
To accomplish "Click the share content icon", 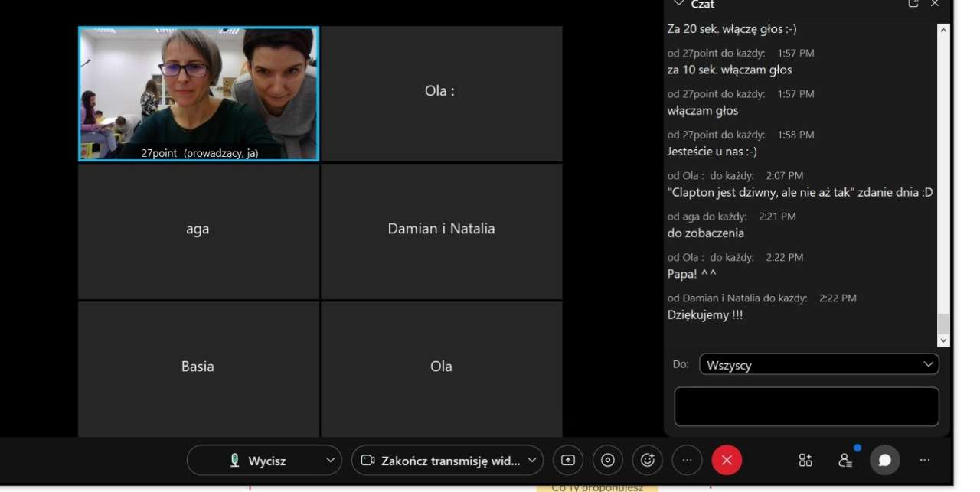I will [568, 460].
